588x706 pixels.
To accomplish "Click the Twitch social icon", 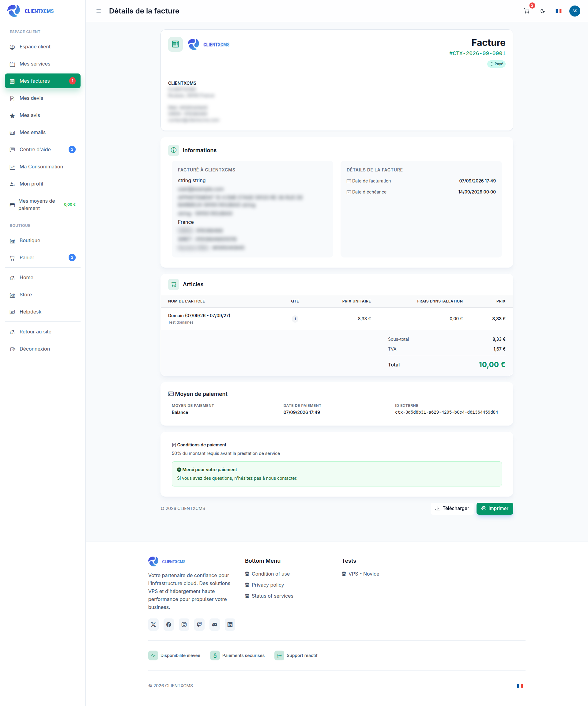I will (199, 624).
